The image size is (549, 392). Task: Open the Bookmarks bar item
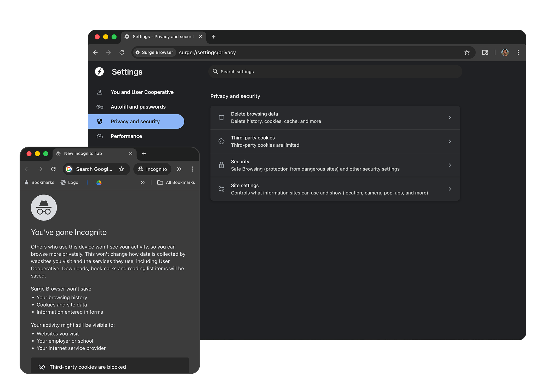39,182
